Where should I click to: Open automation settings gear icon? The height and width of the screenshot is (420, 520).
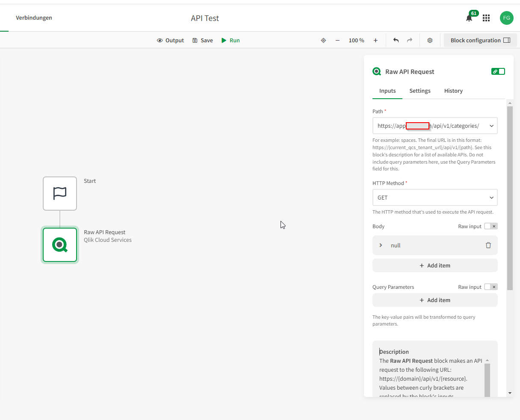pos(430,40)
